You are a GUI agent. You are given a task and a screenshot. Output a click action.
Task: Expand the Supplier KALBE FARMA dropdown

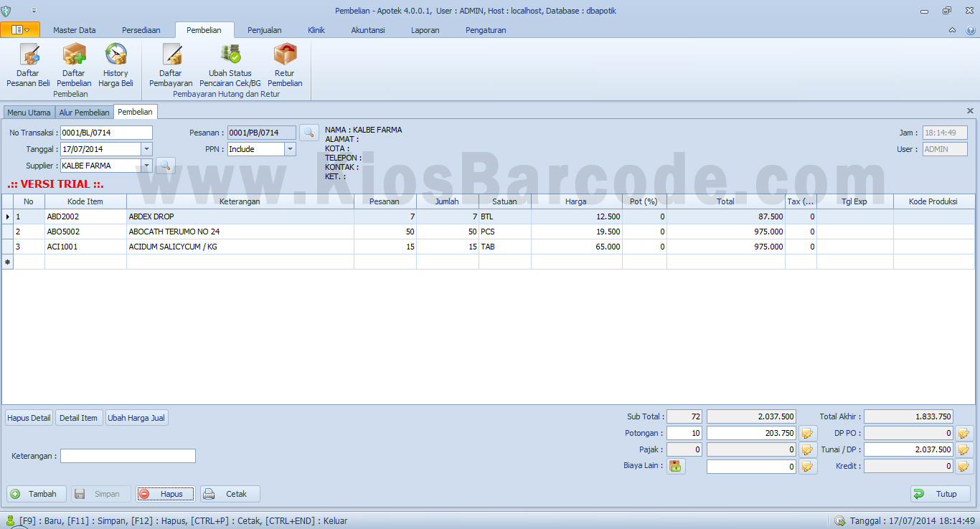pyautogui.click(x=146, y=166)
